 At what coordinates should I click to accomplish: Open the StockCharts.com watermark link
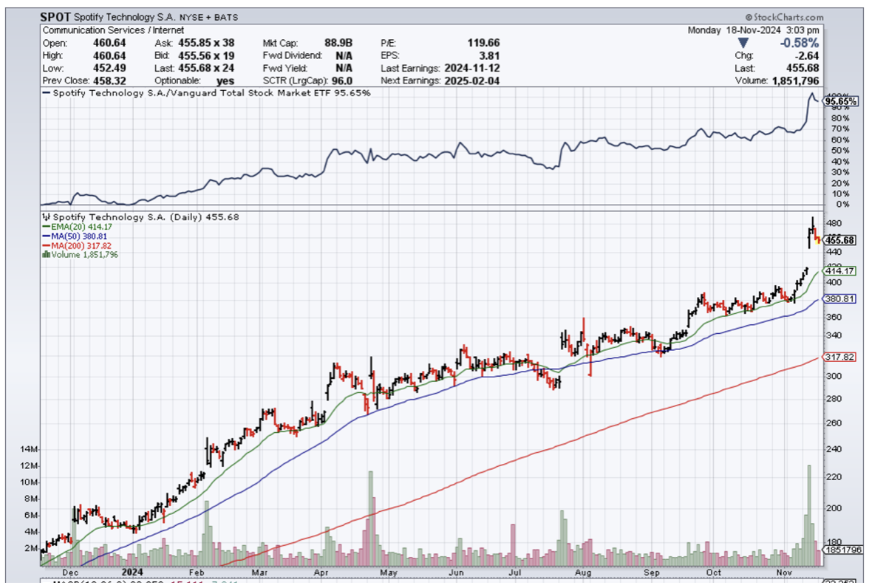[788, 17]
